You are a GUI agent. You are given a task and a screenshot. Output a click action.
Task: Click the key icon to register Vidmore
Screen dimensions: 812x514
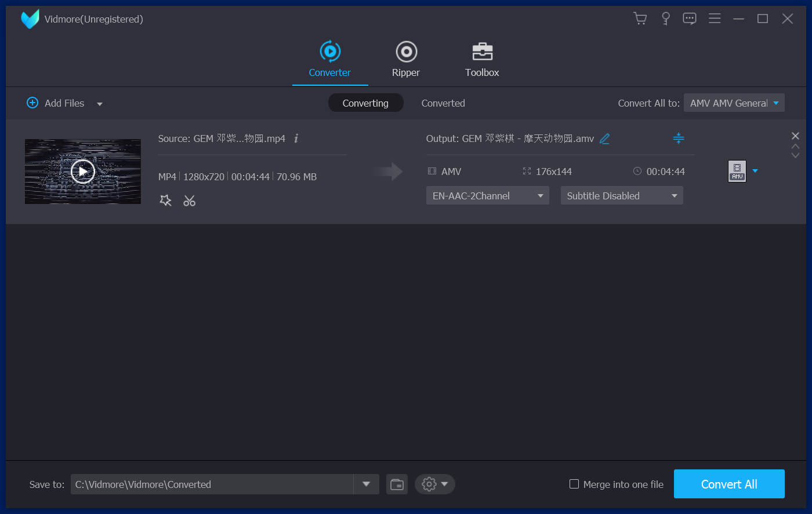pyautogui.click(x=665, y=18)
